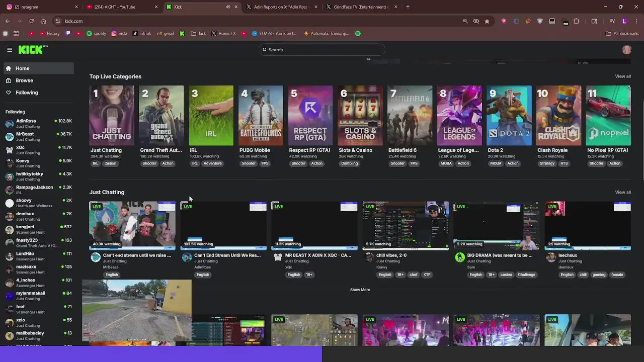Screen dimensions: 644x362
Task: Click the Strategy tag under Clash Royale
Action: (x=547, y=163)
